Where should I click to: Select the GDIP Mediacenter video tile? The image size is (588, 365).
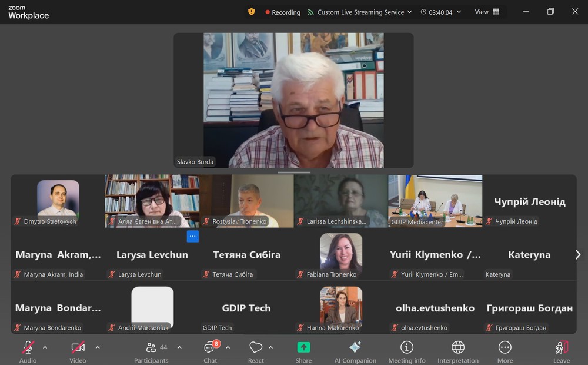tap(435, 201)
